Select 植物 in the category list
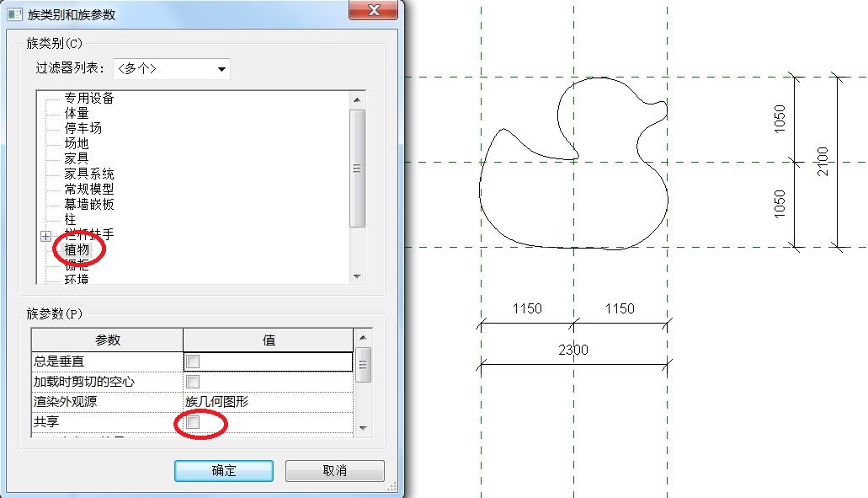 pyautogui.click(x=77, y=249)
